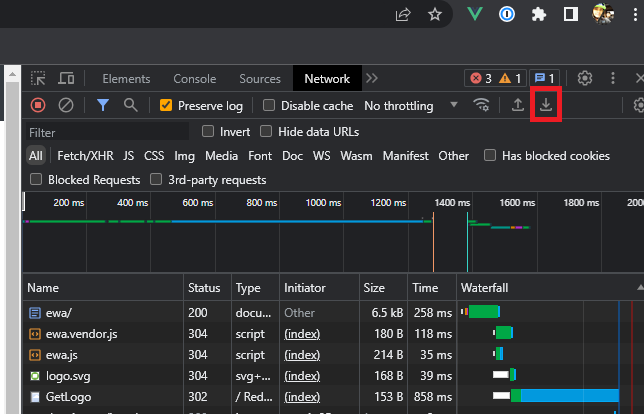
Task: Open network search magnifier
Action: tap(130, 105)
